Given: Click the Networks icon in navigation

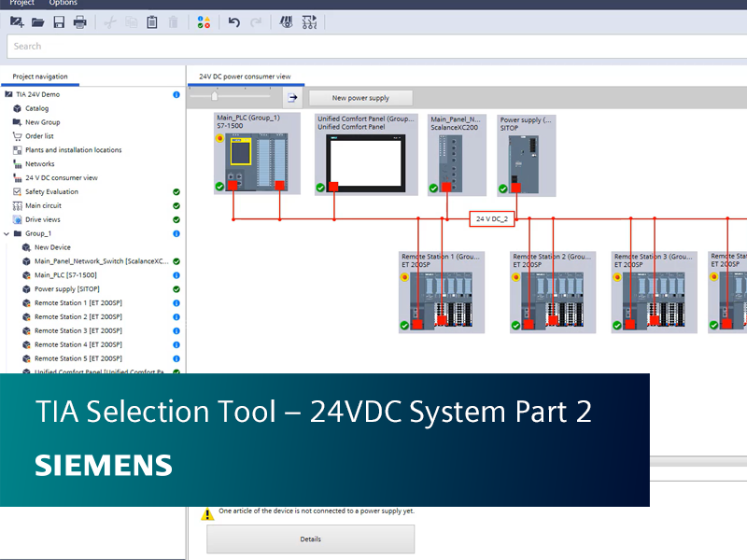Looking at the screenshot, I should tap(16, 163).
